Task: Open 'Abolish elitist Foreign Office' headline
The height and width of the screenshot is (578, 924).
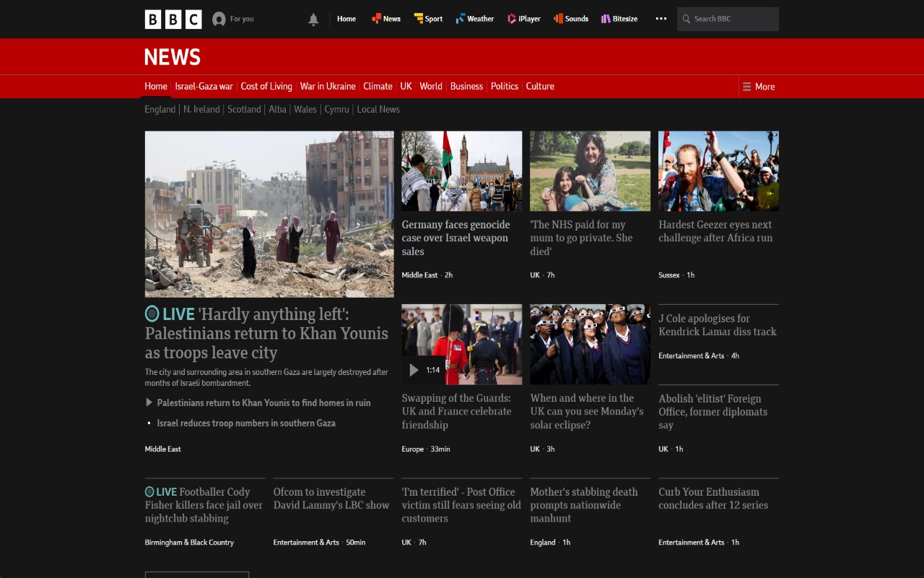Action: click(712, 412)
